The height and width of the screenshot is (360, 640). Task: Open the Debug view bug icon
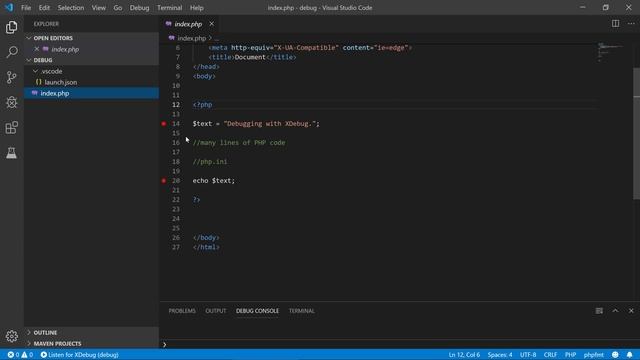coord(11,102)
